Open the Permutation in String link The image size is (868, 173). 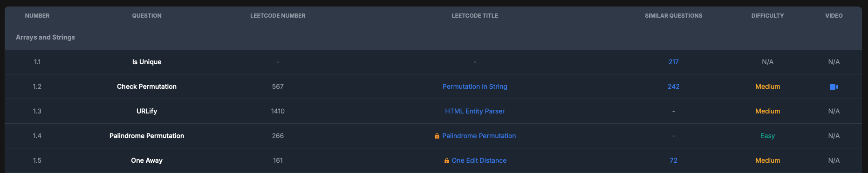click(475, 86)
